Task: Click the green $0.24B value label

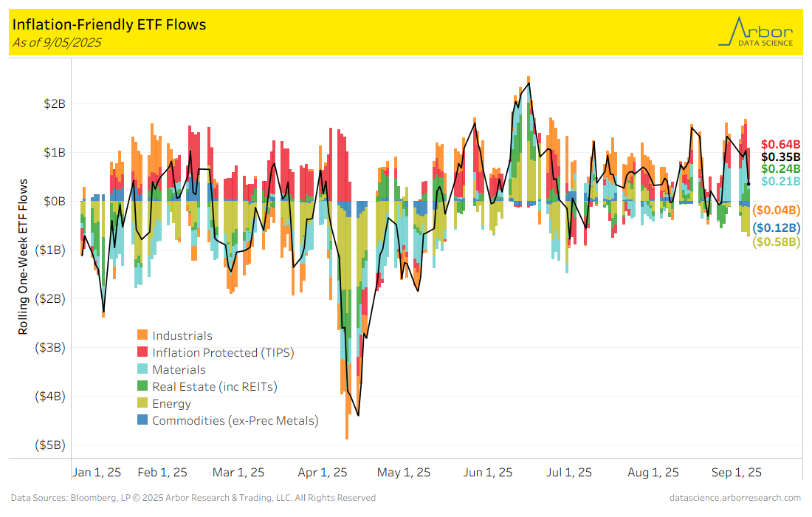Action: tap(780, 169)
